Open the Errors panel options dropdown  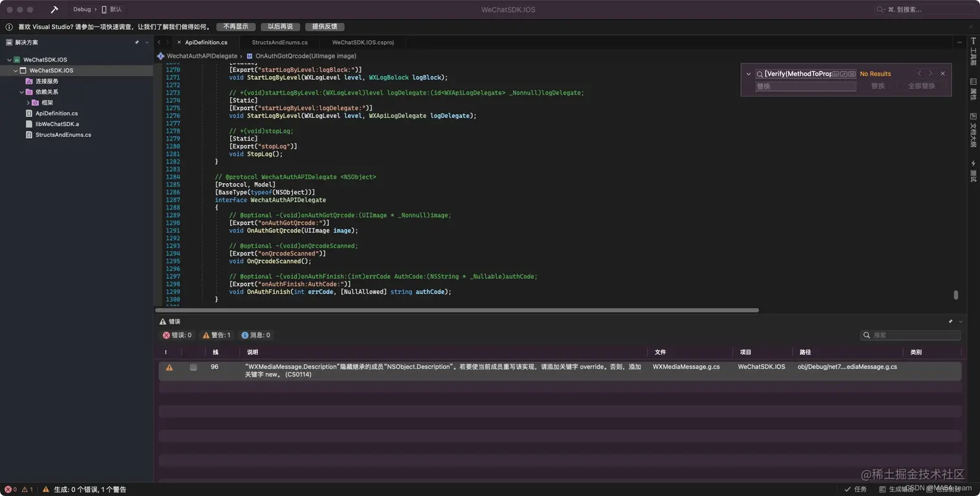[961, 321]
